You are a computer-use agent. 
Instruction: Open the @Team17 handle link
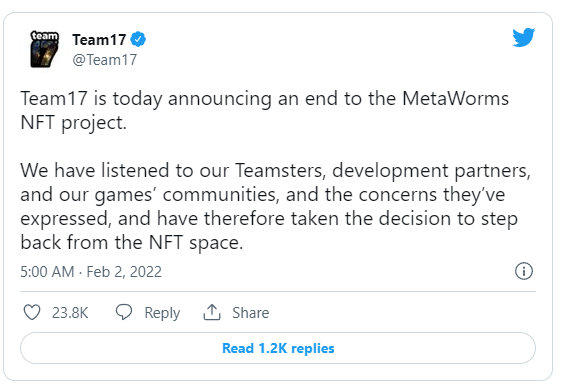point(104,60)
